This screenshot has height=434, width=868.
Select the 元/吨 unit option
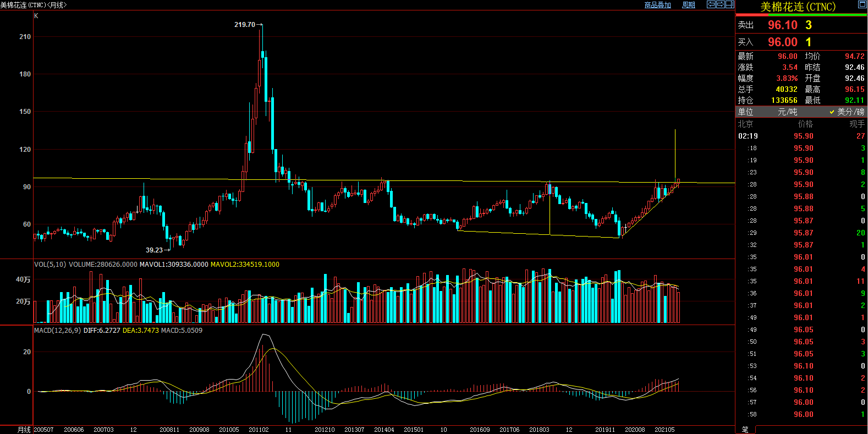(x=787, y=112)
